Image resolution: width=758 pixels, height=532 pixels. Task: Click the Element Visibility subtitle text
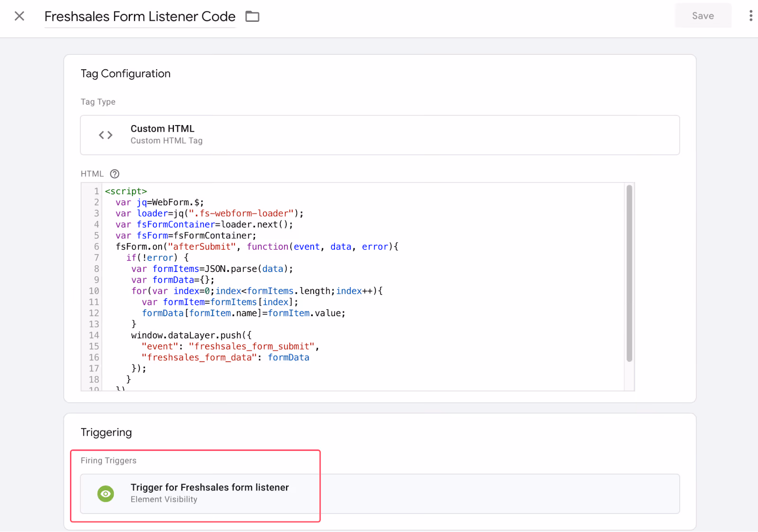click(164, 500)
